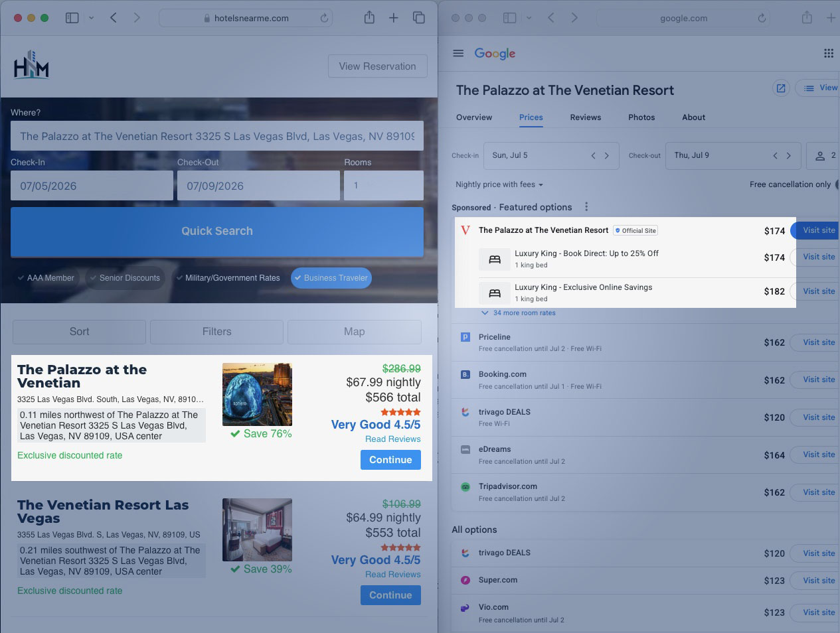840x633 pixels.
Task: Click the eDreams logo icon
Action: click(465, 449)
